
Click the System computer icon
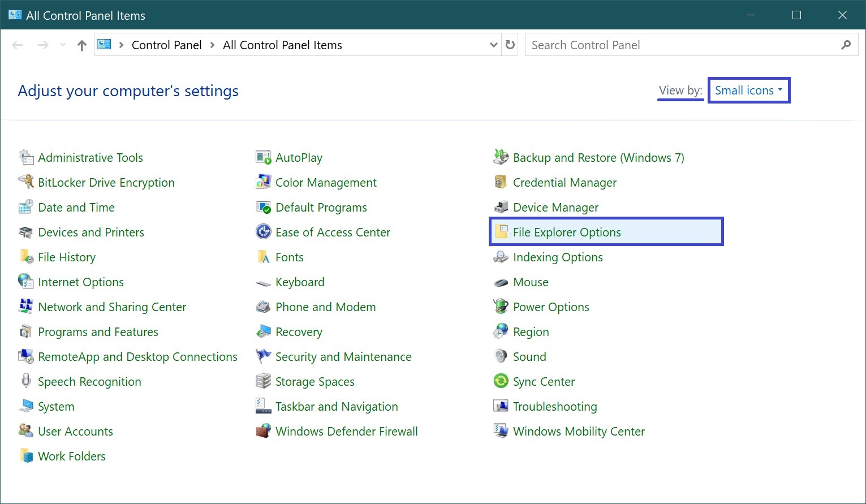(x=26, y=406)
